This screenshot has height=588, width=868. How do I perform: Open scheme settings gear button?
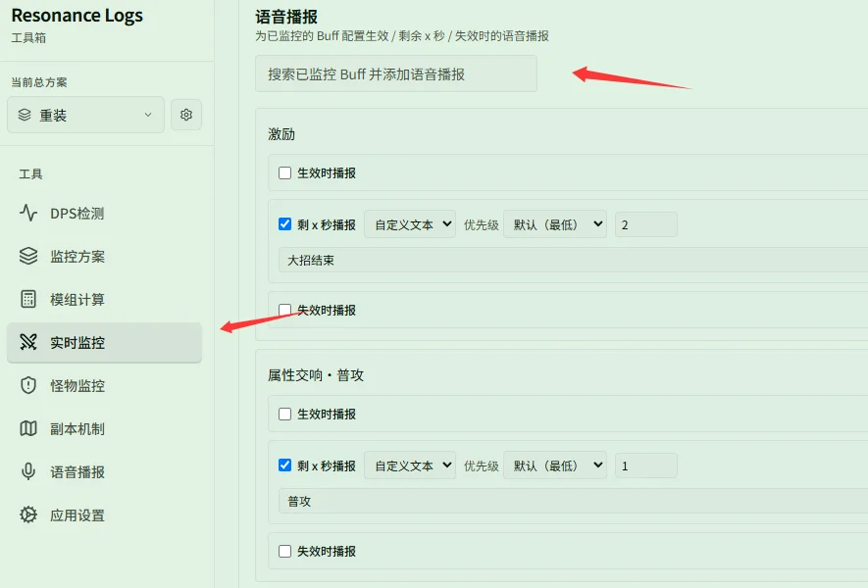point(186,115)
